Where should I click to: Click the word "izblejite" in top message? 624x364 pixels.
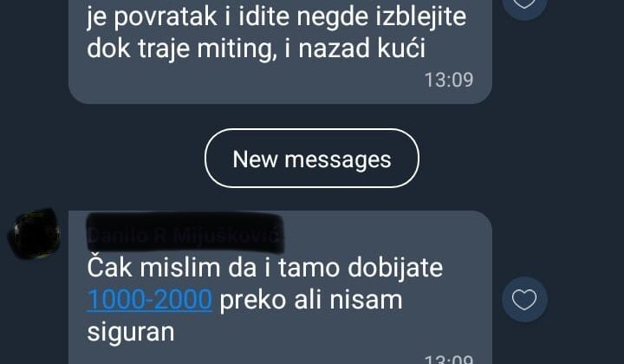coord(421,16)
